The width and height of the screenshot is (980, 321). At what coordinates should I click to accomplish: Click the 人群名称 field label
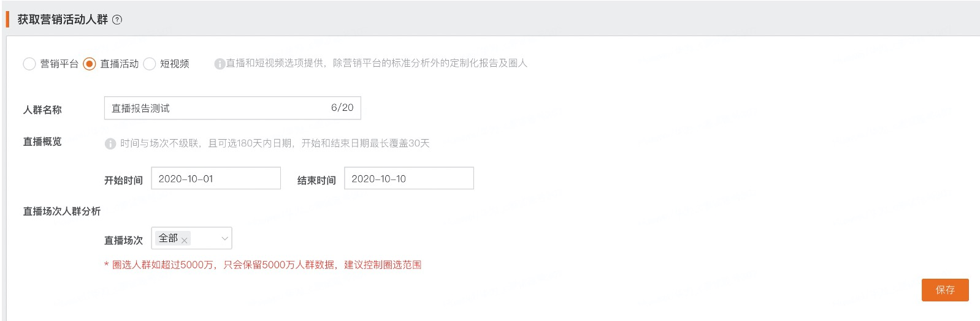pyautogui.click(x=42, y=110)
